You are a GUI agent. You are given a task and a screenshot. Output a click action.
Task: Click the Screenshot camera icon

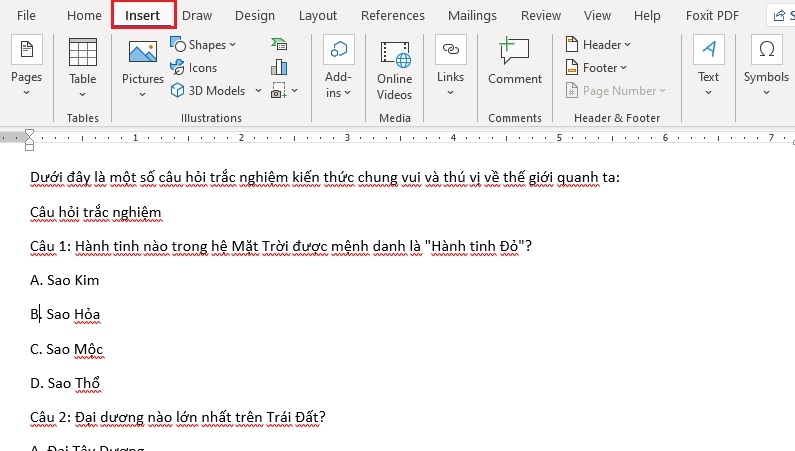(279, 90)
